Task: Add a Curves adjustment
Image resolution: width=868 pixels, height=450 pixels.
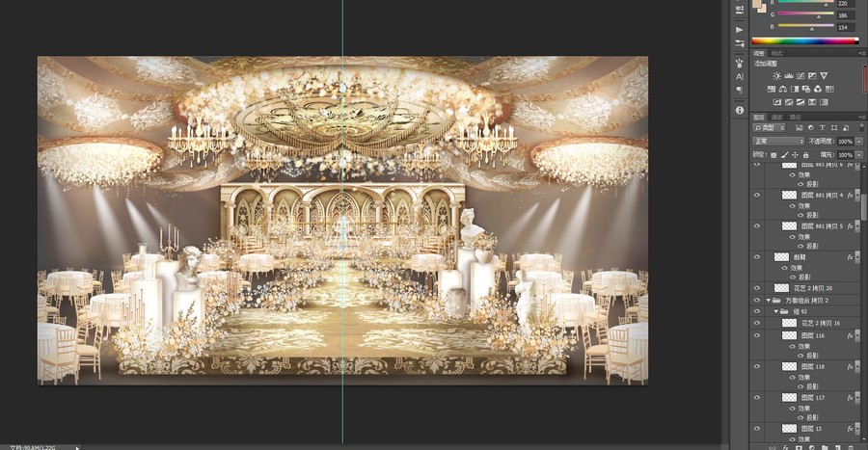Action: click(x=800, y=76)
